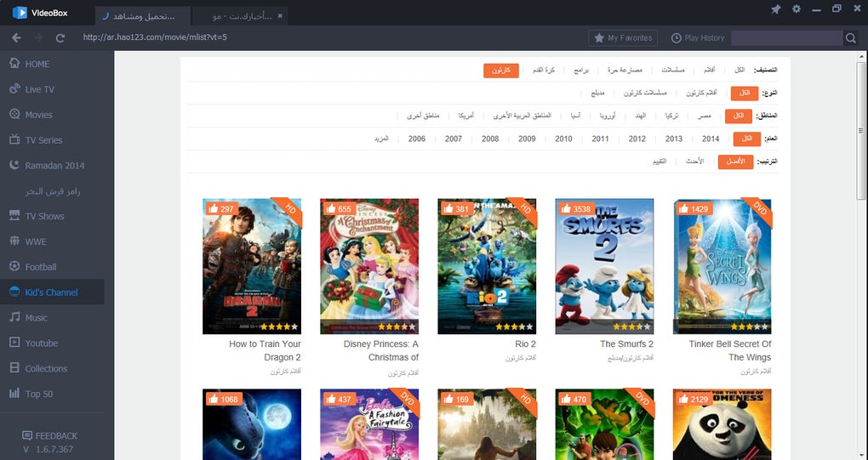Filter type by مسلسلات كارتون
This screenshot has width=868, height=460.
645,93
